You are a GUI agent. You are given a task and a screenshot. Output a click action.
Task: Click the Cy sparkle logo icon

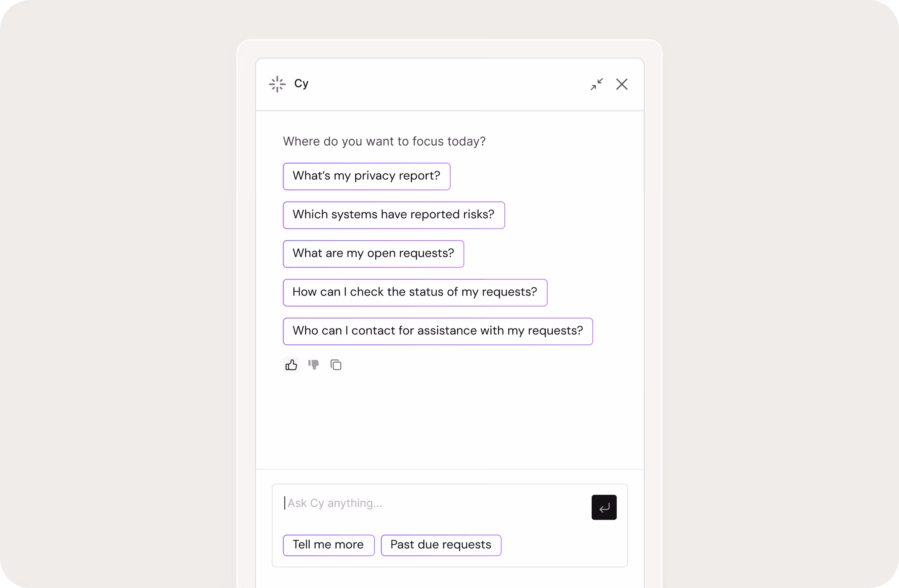coord(277,84)
